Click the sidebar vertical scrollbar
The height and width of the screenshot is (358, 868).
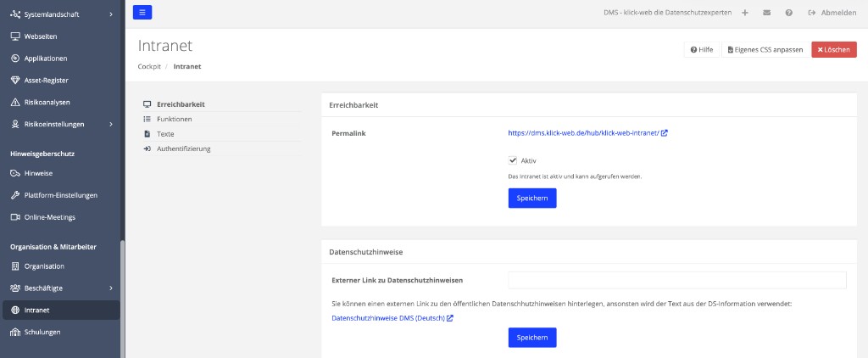123,299
